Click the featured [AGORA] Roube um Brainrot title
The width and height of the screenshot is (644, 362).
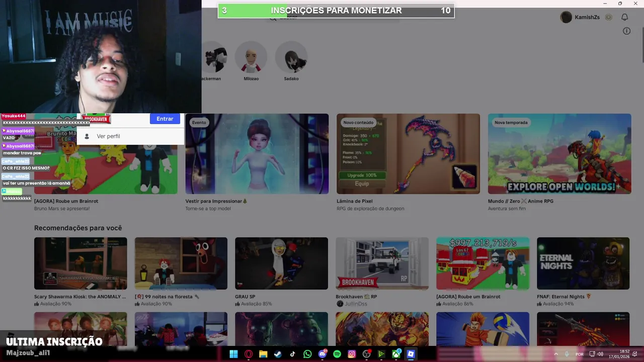(x=66, y=201)
